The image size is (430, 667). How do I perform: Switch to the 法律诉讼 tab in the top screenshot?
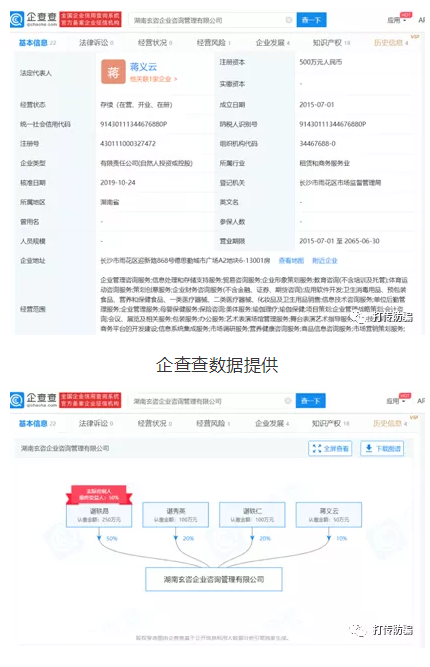96,43
